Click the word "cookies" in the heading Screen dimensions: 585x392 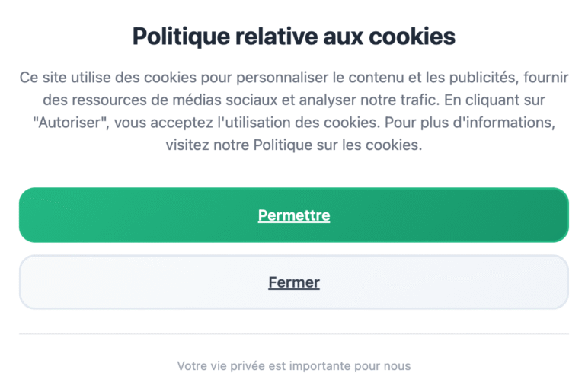(413, 36)
